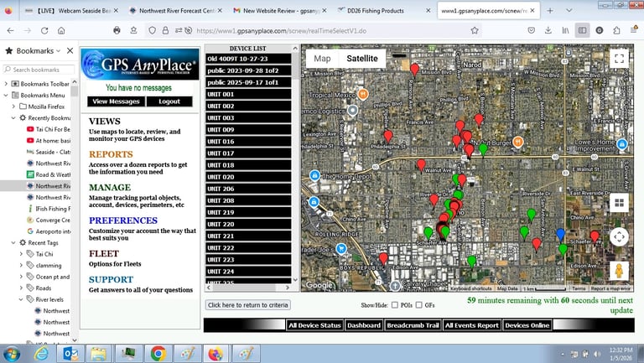Select UNIT 206 in device list
Image resolution: width=644 pixels, height=363 pixels.
248,189
